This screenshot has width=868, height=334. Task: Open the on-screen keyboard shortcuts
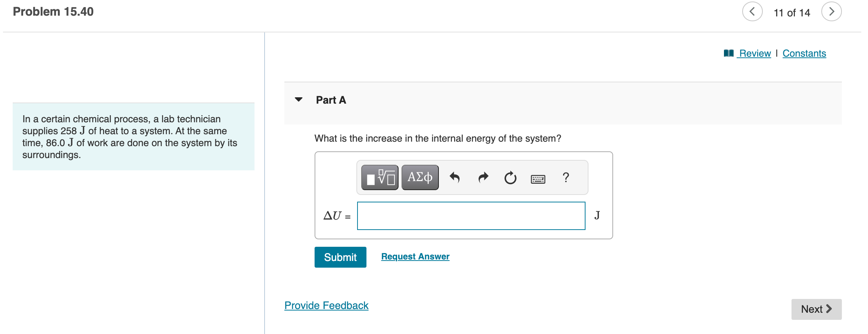(537, 179)
